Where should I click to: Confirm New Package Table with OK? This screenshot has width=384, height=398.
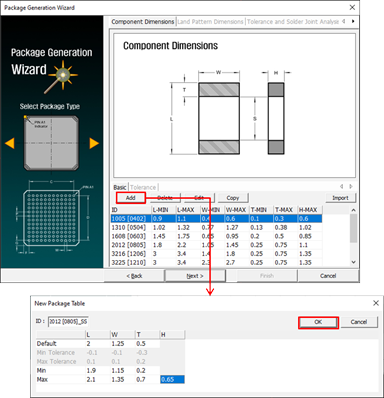[x=318, y=322]
